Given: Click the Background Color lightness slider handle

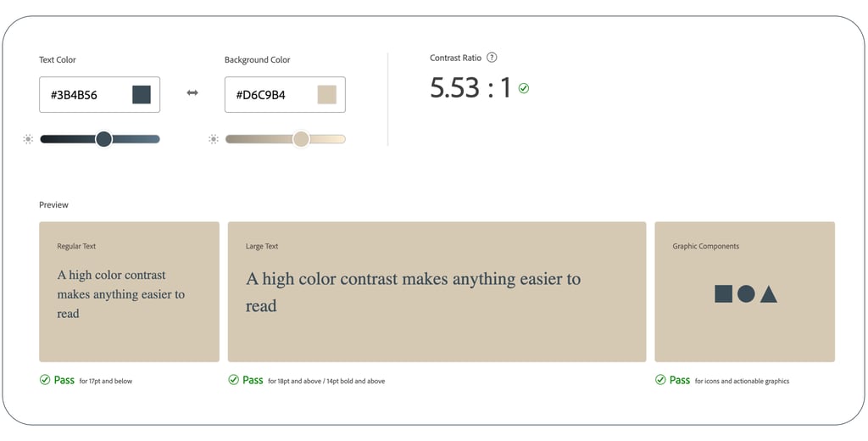Looking at the screenshot, I should tap(301, 139).
